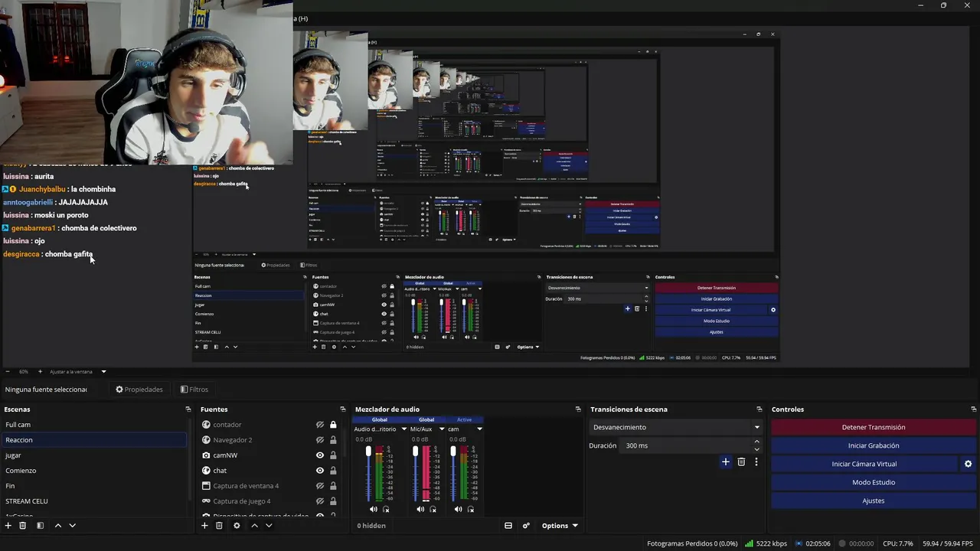
Task: Open the Mic/Aux channel dropdown
Action: [x=442, y=429]
